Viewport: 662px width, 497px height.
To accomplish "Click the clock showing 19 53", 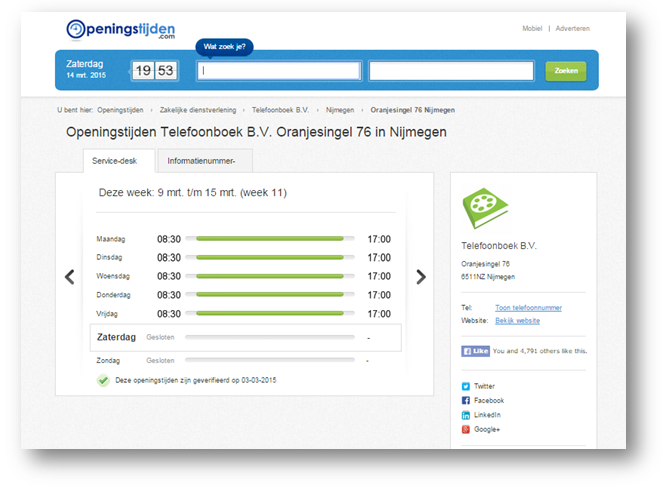I will point(155,71).
